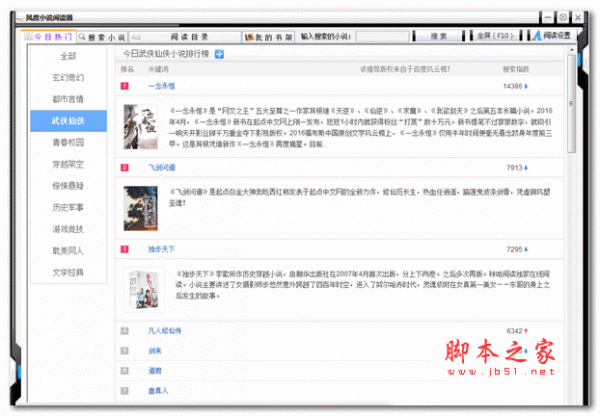Open the 搜索小说 tab
Screen dimensions: 600x416
pyautogui.click(x=102, y=37)
